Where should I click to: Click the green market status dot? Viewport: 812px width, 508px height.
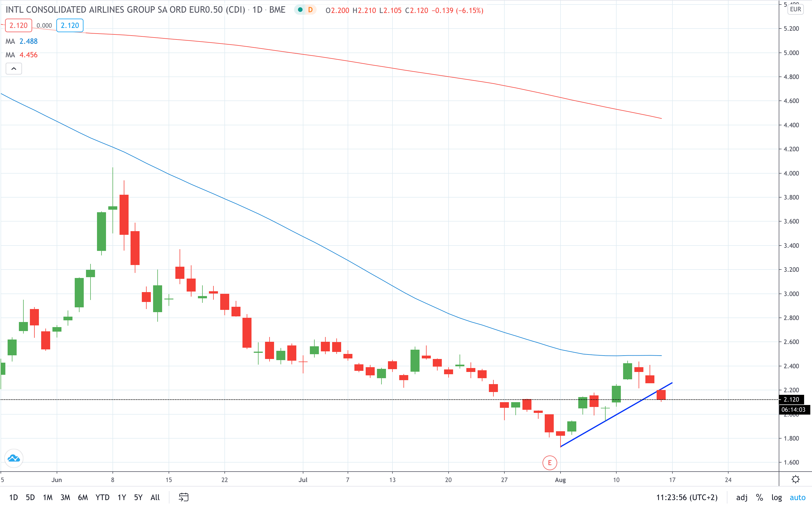(300, 10)
